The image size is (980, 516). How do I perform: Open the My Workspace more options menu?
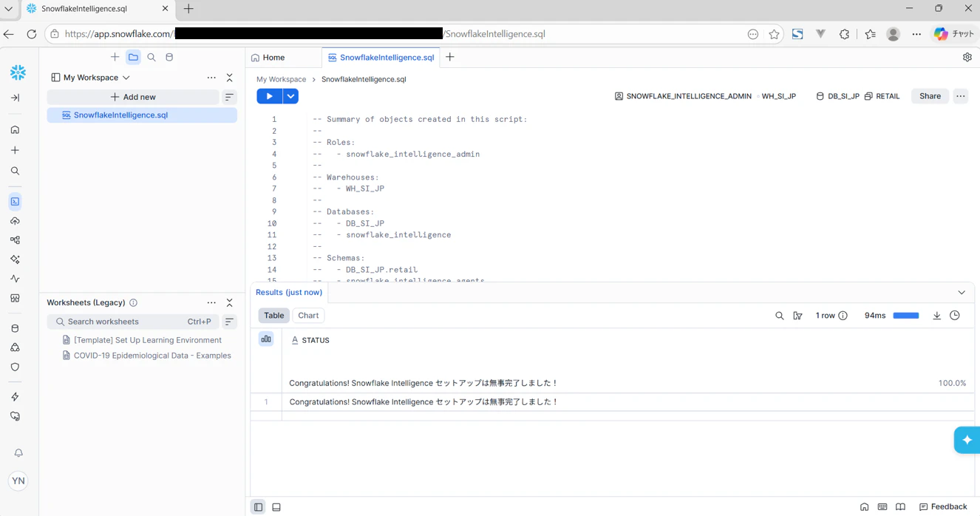211,78
